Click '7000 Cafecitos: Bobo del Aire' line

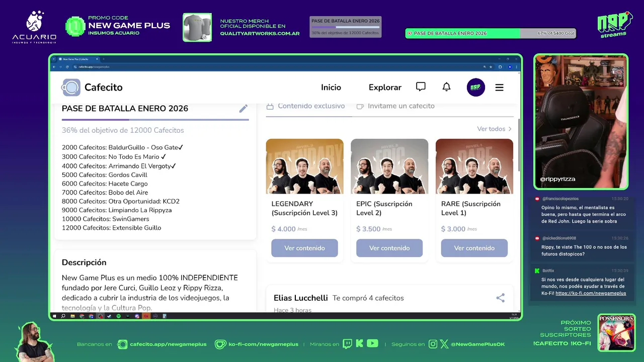tap(105, 193)
